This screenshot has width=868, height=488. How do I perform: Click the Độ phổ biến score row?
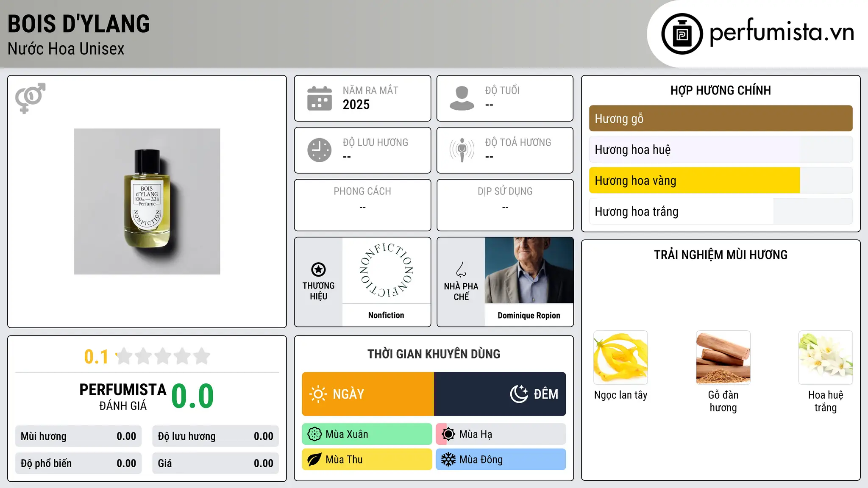(x=78, y=463)
